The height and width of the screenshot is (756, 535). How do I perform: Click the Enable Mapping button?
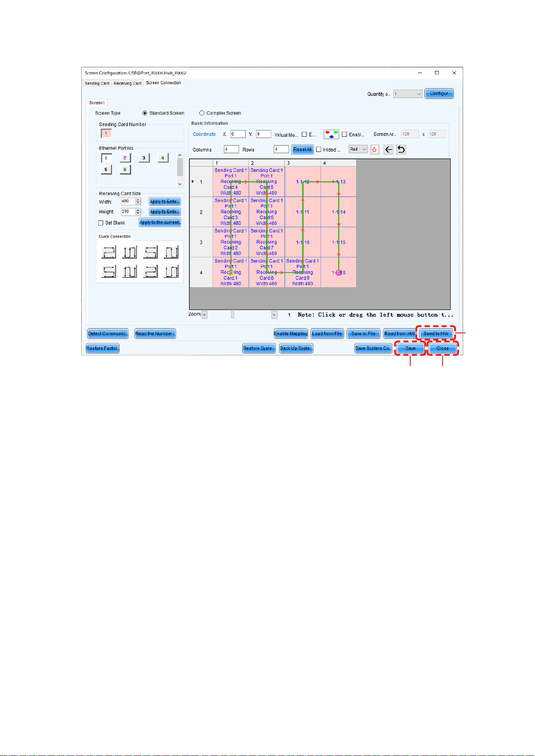291,333
